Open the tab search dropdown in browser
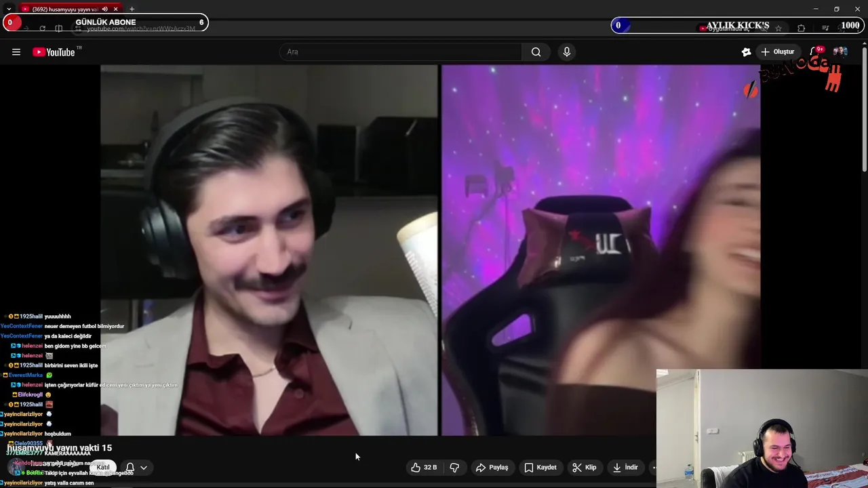This screenshot has height=488, width=868. 8,9
